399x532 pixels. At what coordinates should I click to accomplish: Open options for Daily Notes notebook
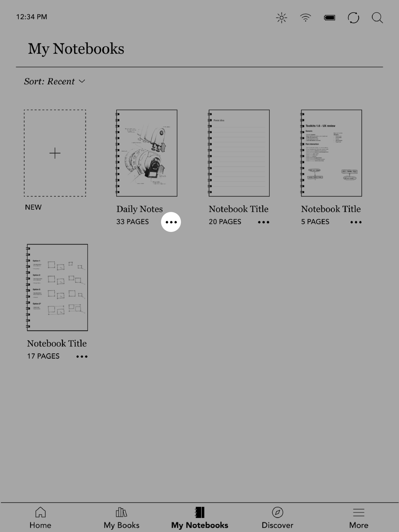171,222
